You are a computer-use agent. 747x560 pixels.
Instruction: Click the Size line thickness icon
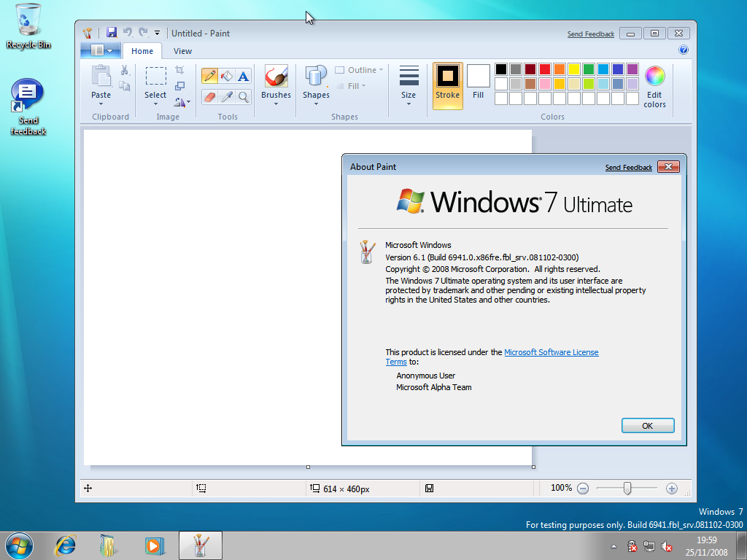point(409,76)
